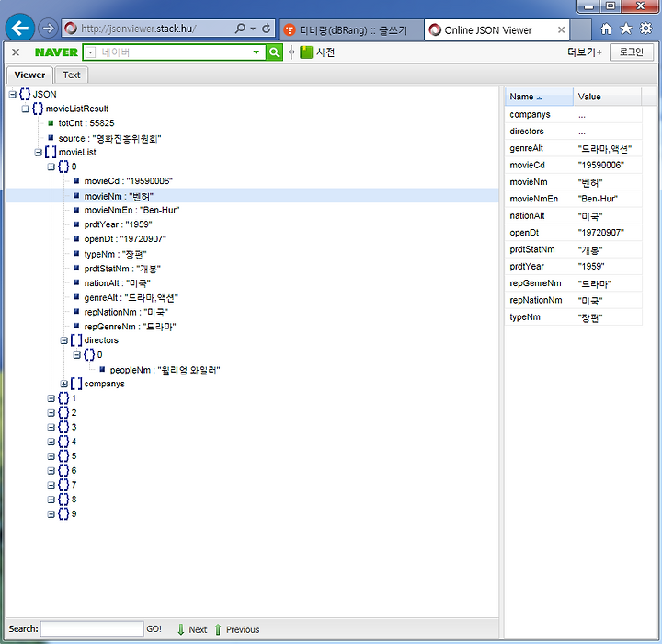Viewport: 662px width, 644px height.
Task: Click the companys array bracket icon
Action: coord(76,384)
